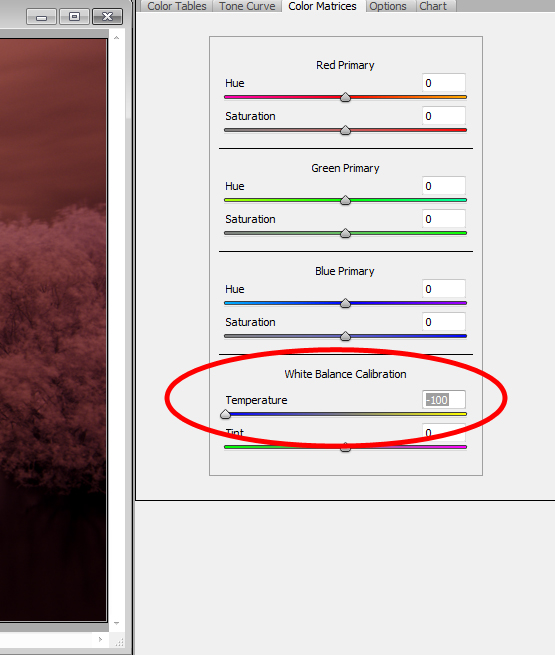Focus the Blue Primary Hue value field
The height and width of the screenshot is (655, 555).
[444, 289]
